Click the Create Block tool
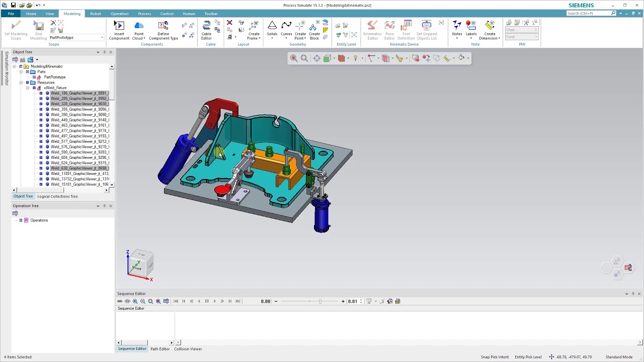644x362 pixels. coord(314,30)
